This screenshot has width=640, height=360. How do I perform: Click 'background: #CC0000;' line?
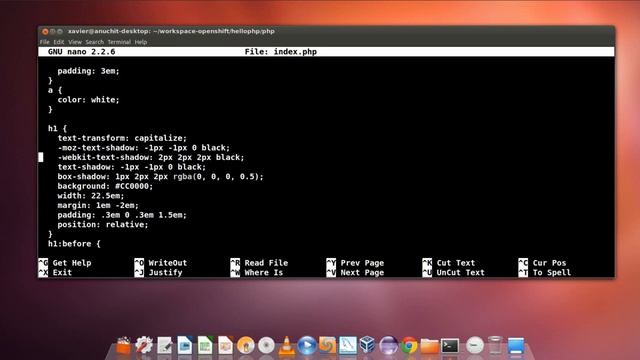point(105,186)
